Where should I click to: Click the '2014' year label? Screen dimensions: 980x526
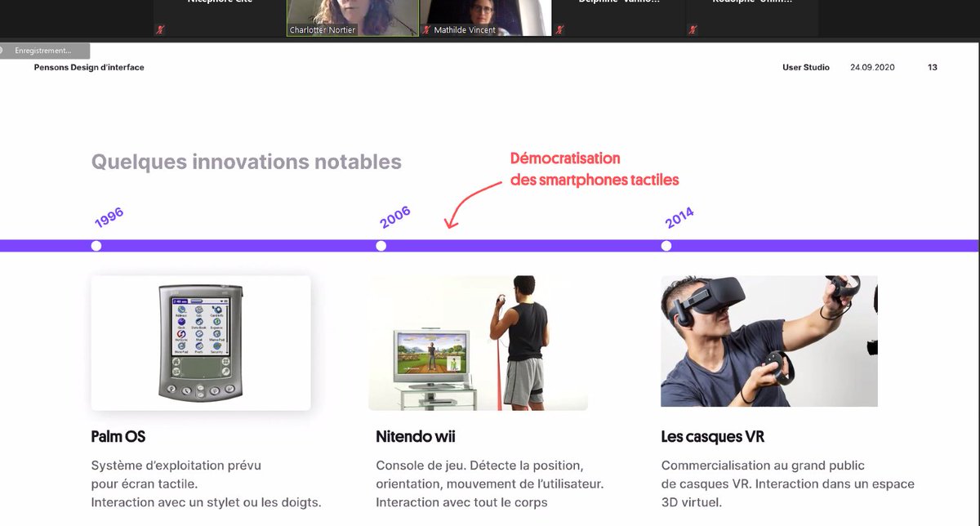(x=679, y=217)
